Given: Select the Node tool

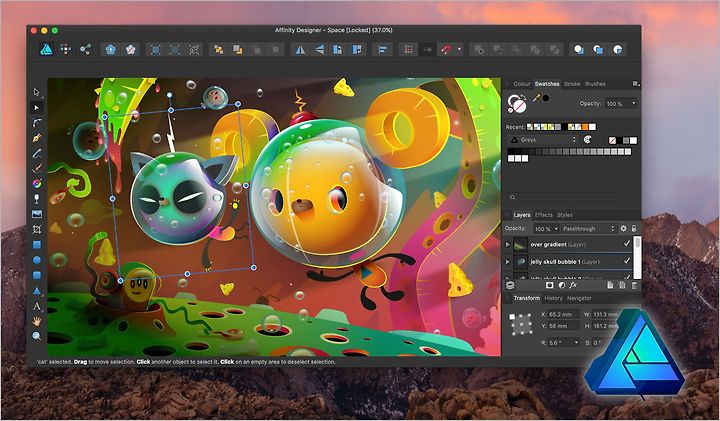Looking at the screenshot, I should [x=37, y=107].
